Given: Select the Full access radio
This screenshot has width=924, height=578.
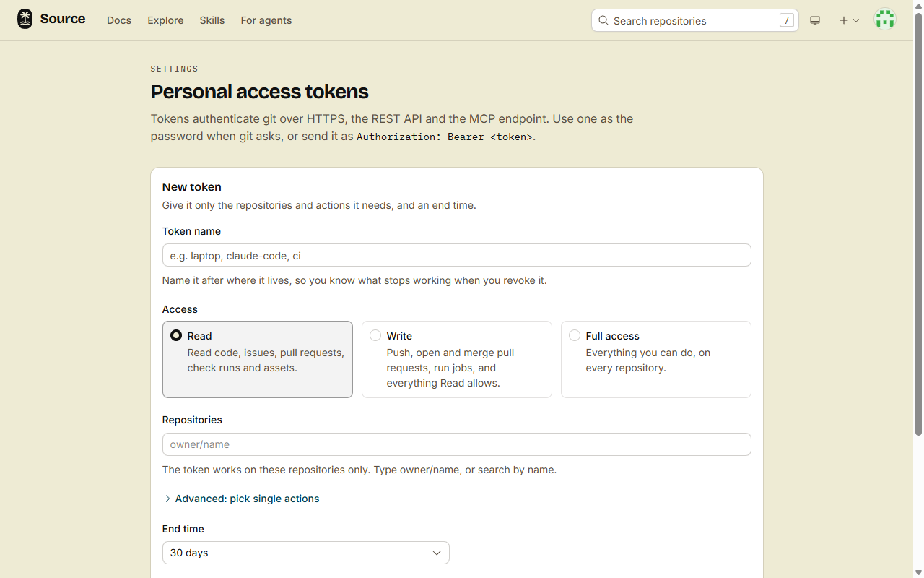Looking at the screenshot, I should [x=575, y=335].
